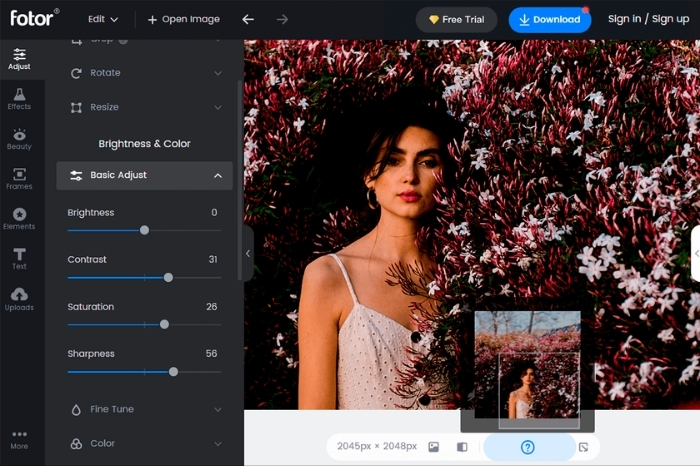Click the Fine Tune label
The height and width of the screenshot is (466, 700).
point(112,409)
